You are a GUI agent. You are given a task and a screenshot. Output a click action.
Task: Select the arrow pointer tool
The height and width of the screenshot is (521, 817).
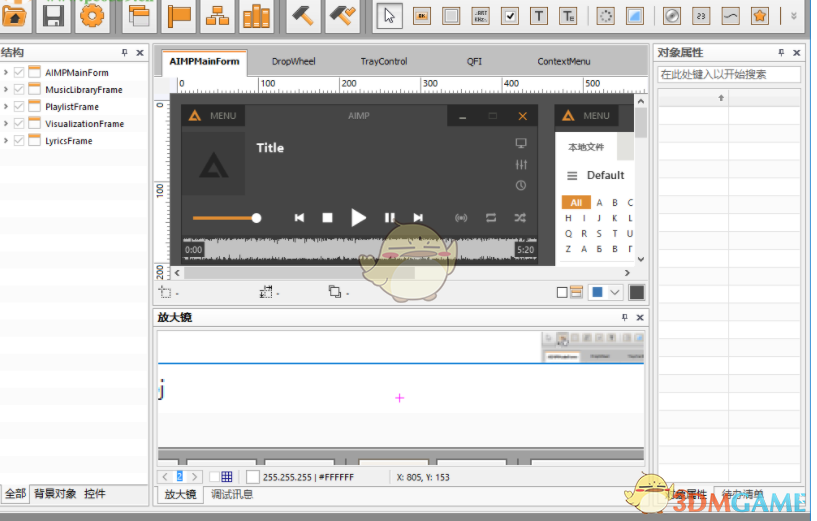pos(390,15)
